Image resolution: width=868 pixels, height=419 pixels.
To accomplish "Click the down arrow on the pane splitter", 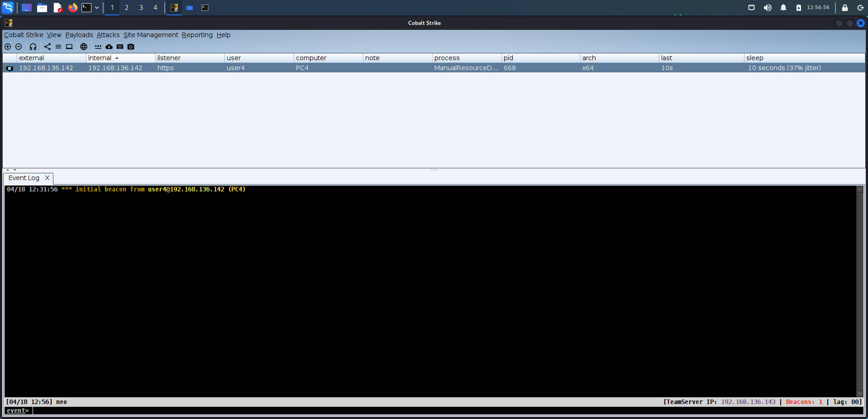I will (15, 170).
